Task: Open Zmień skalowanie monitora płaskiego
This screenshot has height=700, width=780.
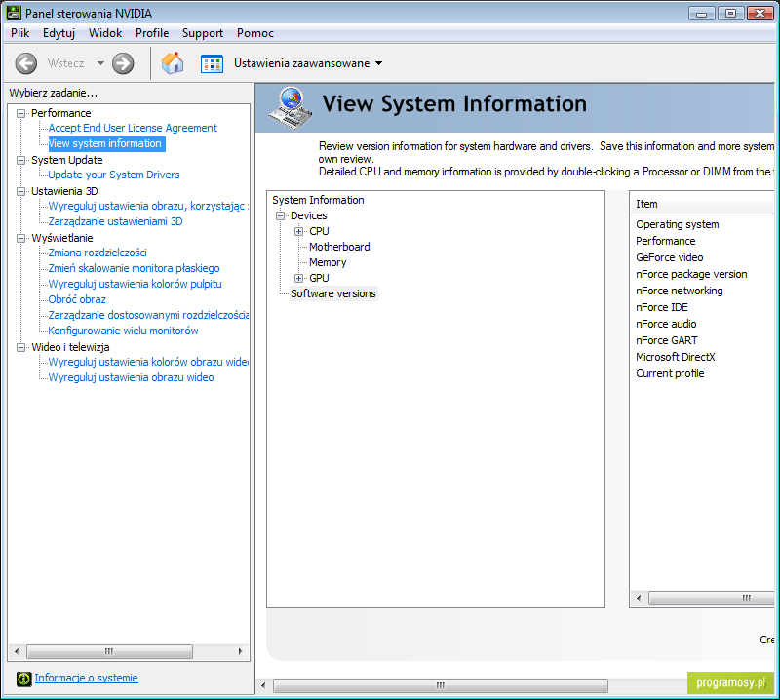Action: click(x=134, y=268)
